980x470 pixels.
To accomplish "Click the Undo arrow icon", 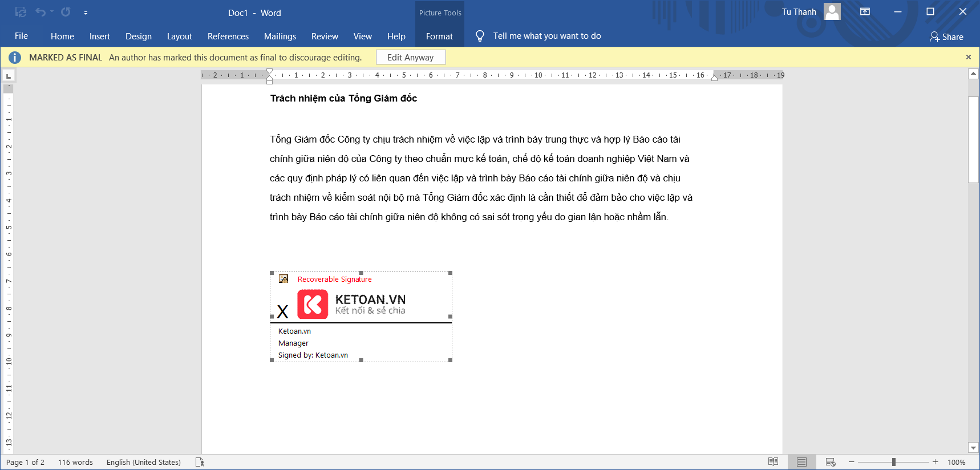I will 40,12.
